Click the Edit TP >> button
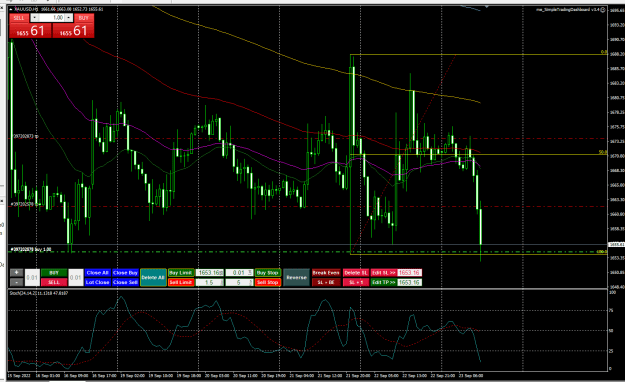The height and width of the screenshot is (382, 625). click(383, 282)
